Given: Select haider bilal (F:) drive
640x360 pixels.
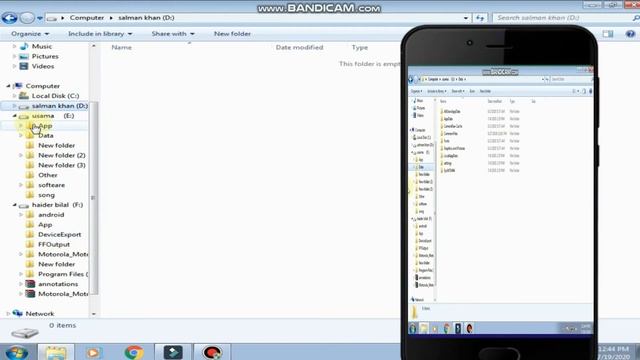Looking at the screenshot, I should pos(58,205).
